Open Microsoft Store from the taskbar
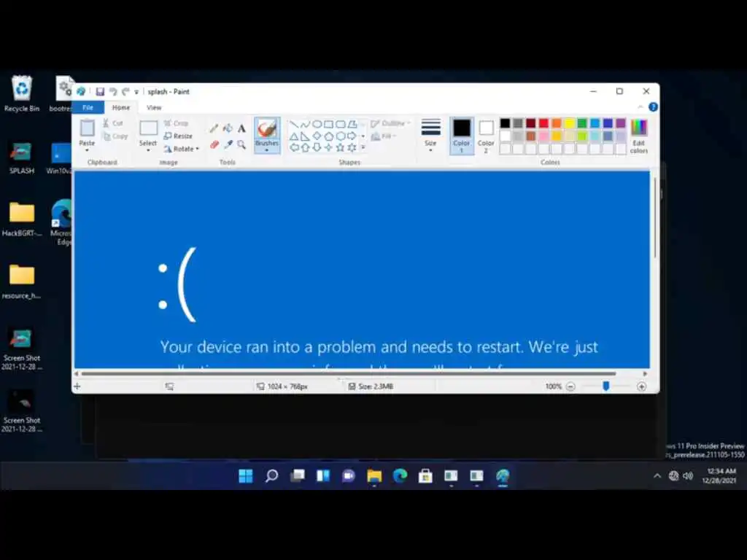Screen dimensions: 747x560 (x=425, y=475)
